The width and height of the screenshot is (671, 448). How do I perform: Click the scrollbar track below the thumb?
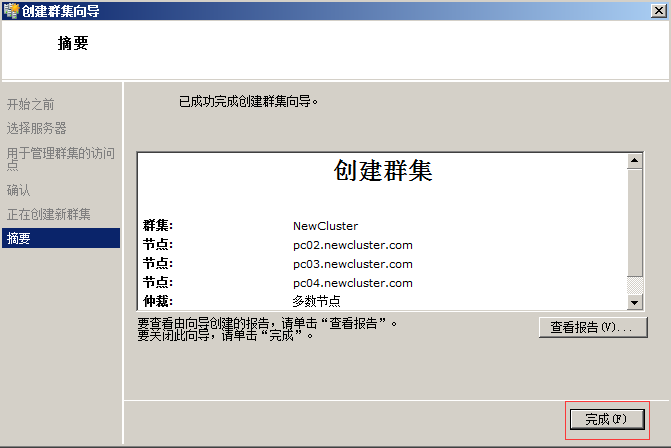pos(634,285)
